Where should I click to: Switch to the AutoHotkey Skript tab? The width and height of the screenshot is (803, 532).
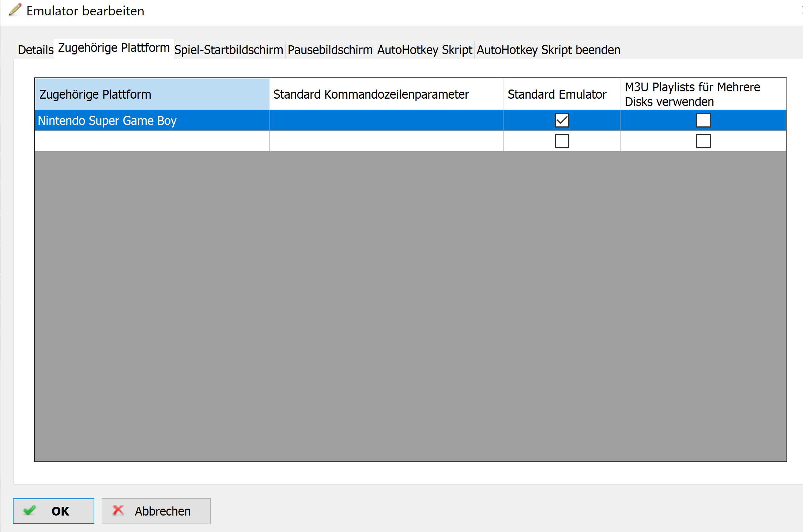click(x=425, y=50)
